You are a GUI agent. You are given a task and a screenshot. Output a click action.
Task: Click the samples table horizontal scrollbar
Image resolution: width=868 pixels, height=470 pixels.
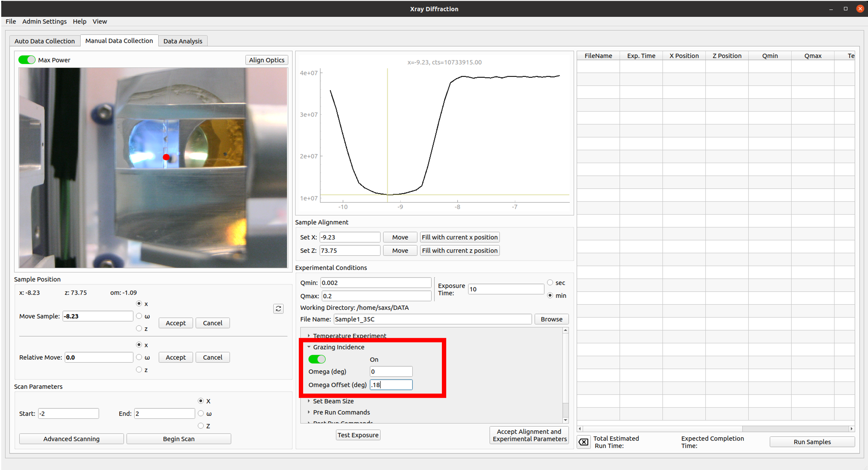point(663,429)
